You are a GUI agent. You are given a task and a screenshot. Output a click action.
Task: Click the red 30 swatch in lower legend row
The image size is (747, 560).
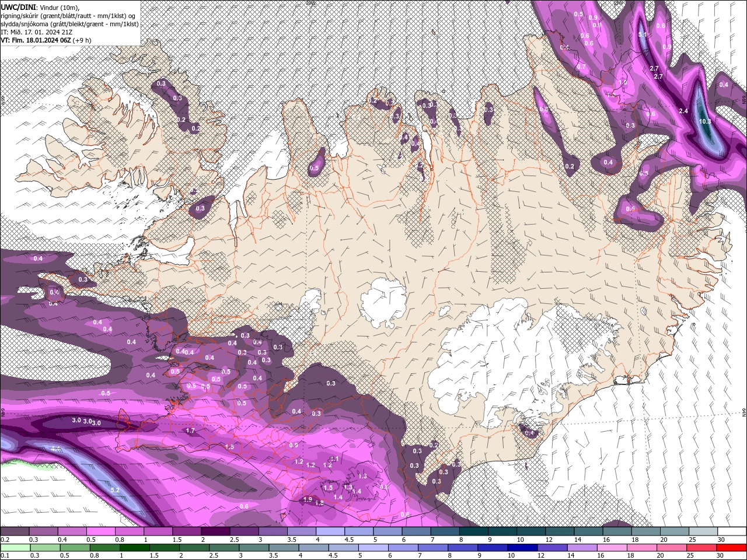point(731,547)
